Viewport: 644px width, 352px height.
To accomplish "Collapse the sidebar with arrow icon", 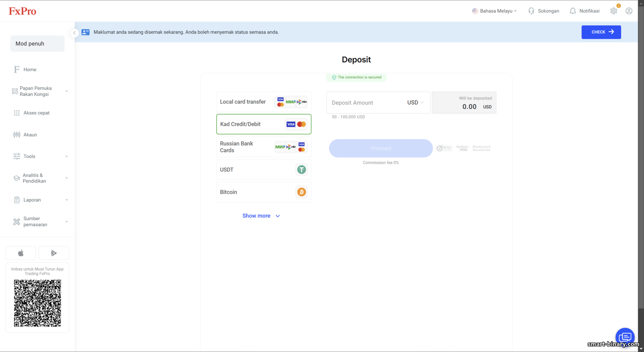I will tap(74, 33).
